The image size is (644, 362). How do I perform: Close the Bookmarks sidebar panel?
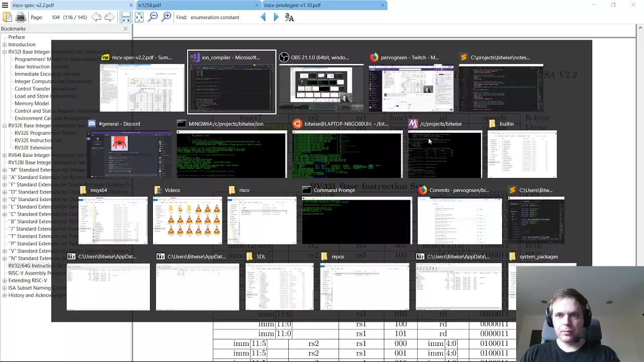coord(126,29)
